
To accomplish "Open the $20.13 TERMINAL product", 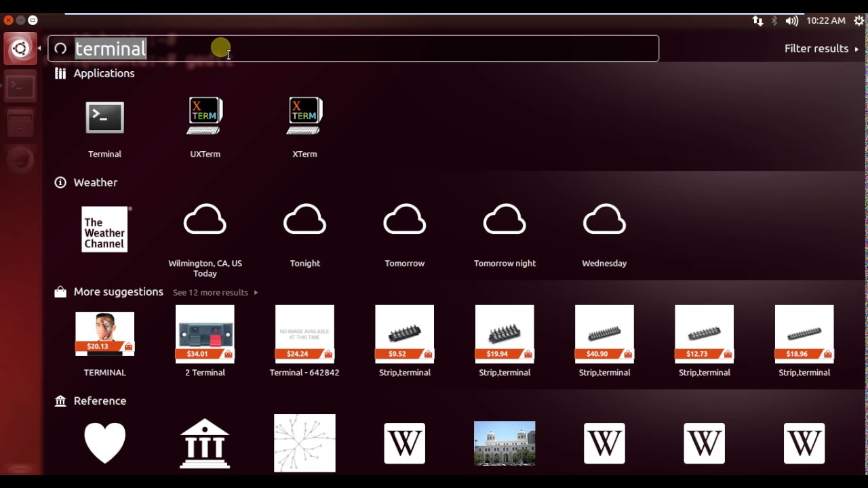I will (104, 334).
